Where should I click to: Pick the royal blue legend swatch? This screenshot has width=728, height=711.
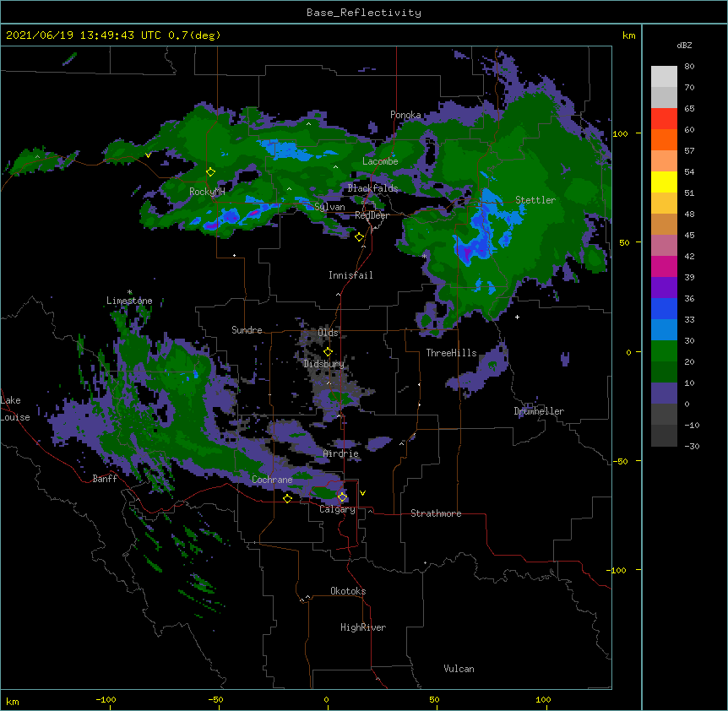tap(664, 308)
